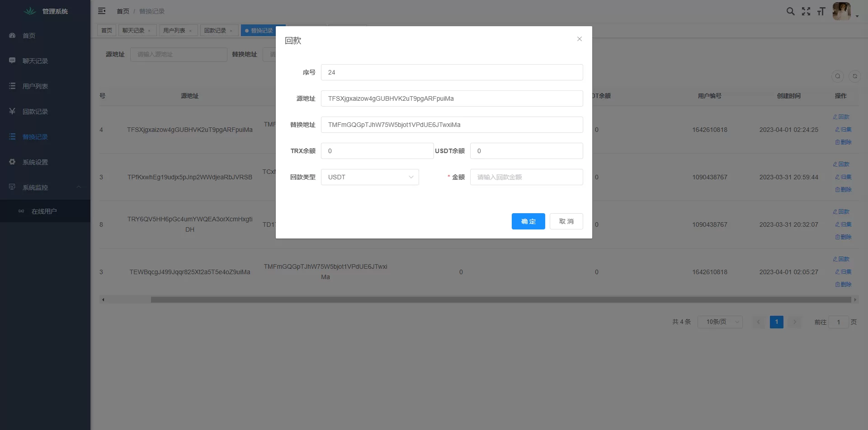Click the 管理系统 logo icon

(30, 11)
